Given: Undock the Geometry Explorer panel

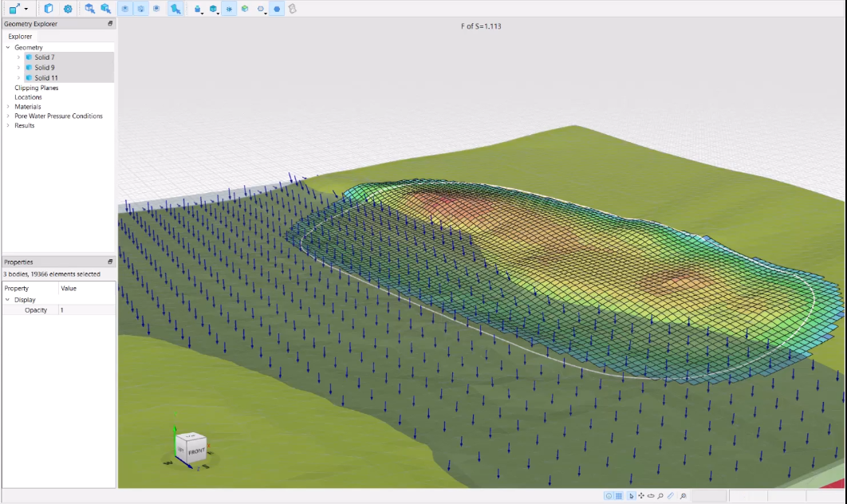Looking at the screenshot, I should point(111,24).
